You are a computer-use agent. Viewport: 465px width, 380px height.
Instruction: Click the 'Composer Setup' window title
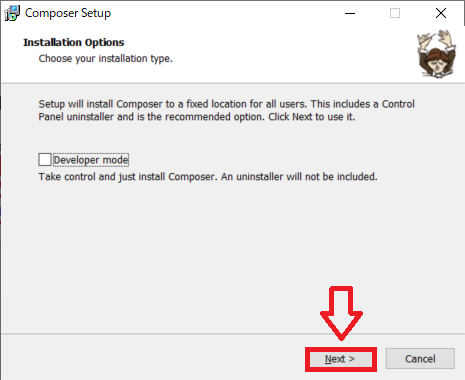coord(68,13)
